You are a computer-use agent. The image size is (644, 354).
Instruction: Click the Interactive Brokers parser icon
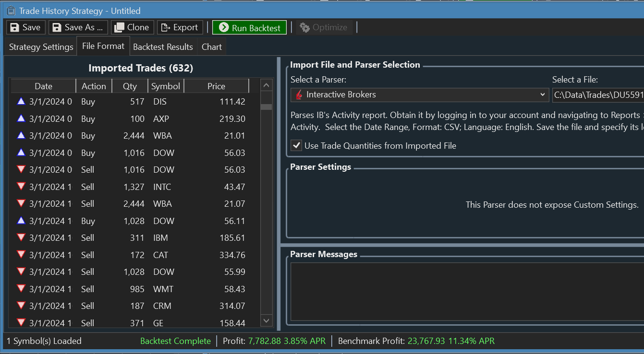pos(299,94)
